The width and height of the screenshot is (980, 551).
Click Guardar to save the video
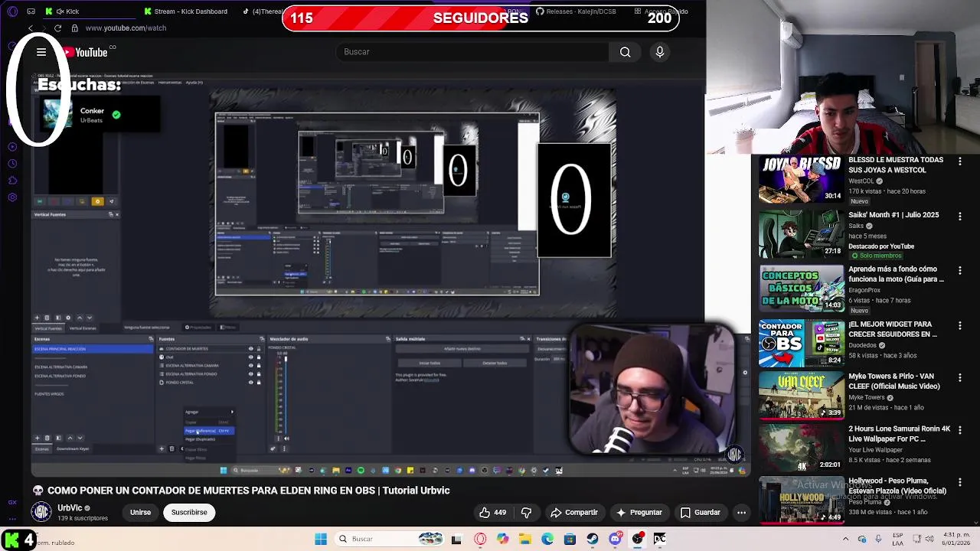pos(701,513)
